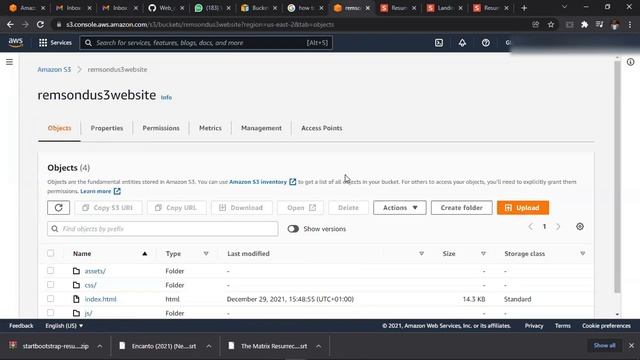
Task: Click the Feedback link in footer
Action: (x=21, y=326)
